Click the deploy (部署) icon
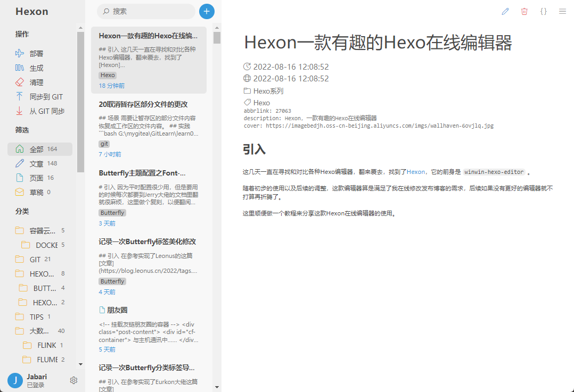Image resolution: width=574 pixels, height=392 pixels. [x=19, y=53]
